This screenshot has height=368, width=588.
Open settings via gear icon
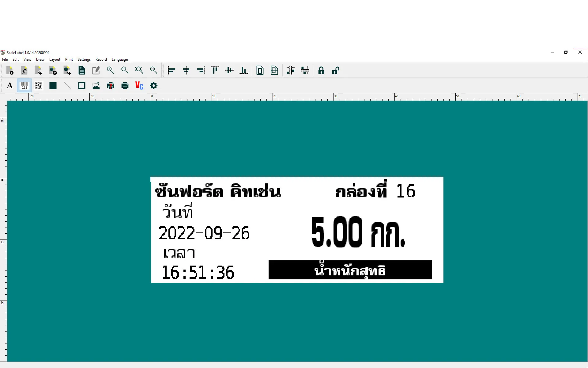[x=154, y=86]
